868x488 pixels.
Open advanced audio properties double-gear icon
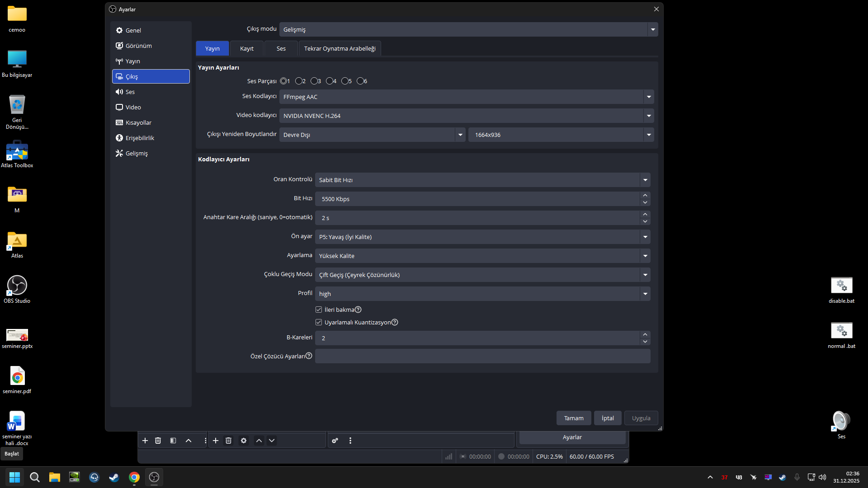(x=335, y=441)
